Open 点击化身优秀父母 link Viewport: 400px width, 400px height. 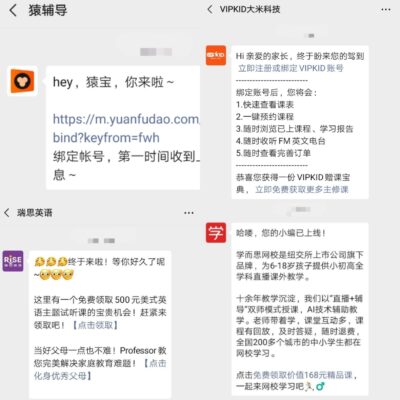(x=100, y=369)
